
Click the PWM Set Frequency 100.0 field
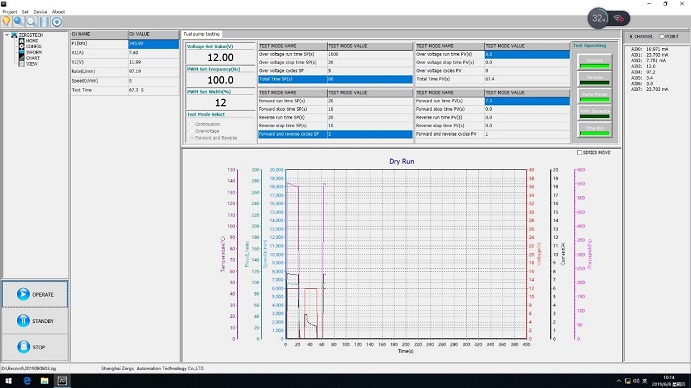coord(220,80)
